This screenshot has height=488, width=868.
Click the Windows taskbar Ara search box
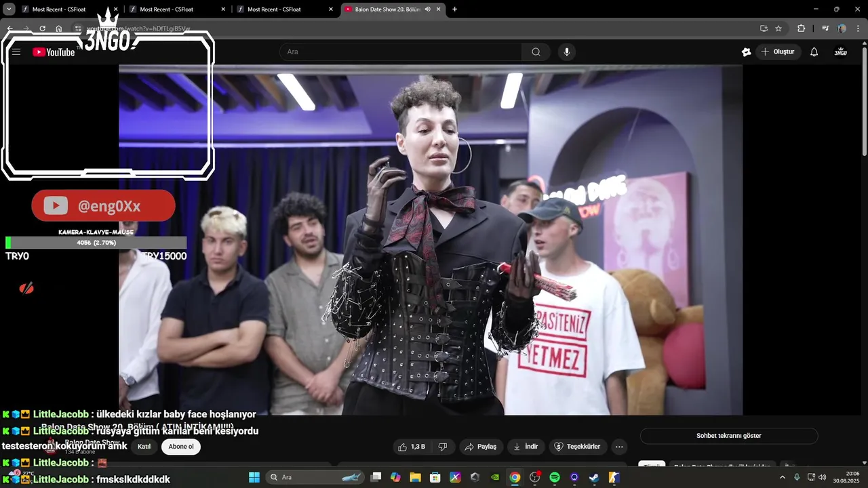[x=314, y=477]
